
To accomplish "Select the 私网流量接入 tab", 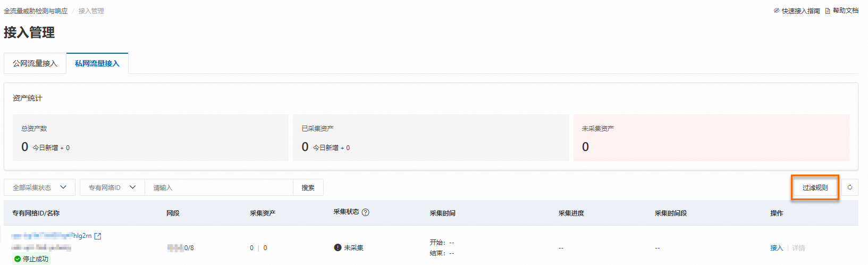I will pos(97,63).
